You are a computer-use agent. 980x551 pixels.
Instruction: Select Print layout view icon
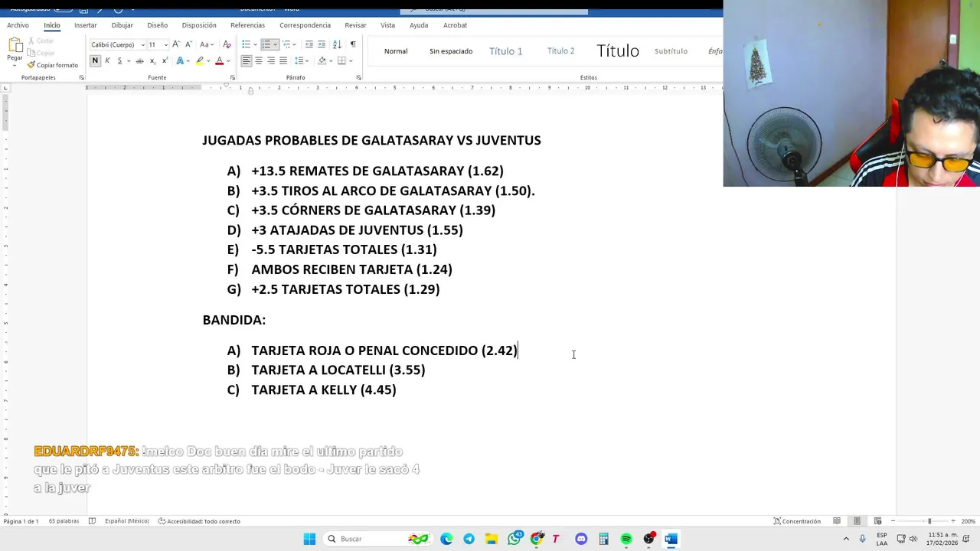tap(857, 521)
